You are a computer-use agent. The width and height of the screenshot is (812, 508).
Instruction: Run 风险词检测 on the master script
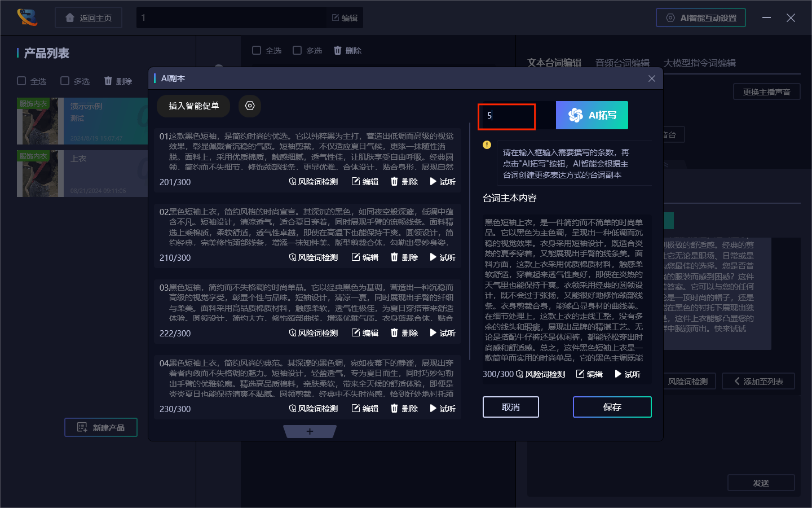point(540,374)
